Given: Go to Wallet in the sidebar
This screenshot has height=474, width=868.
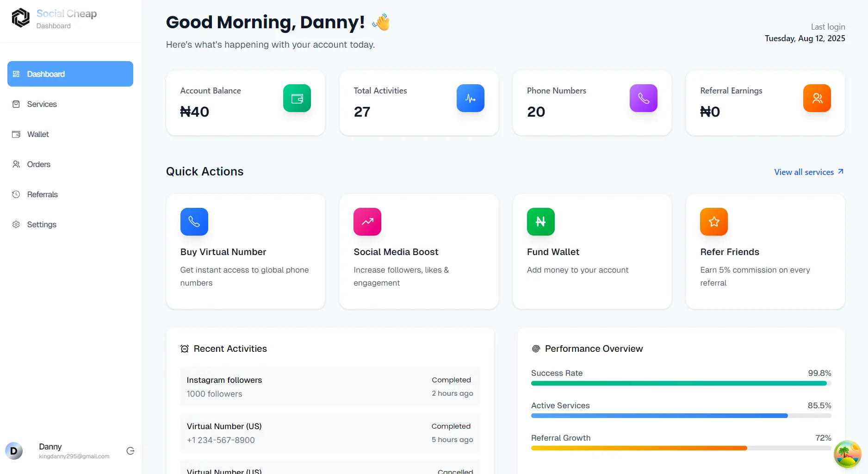Looking at the screenshot, I should click(x=38, y=134).
